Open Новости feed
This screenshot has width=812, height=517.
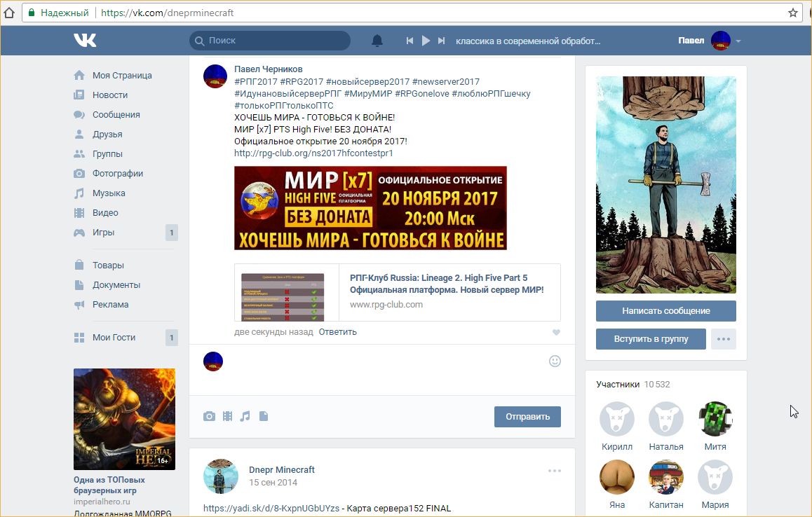110,95
